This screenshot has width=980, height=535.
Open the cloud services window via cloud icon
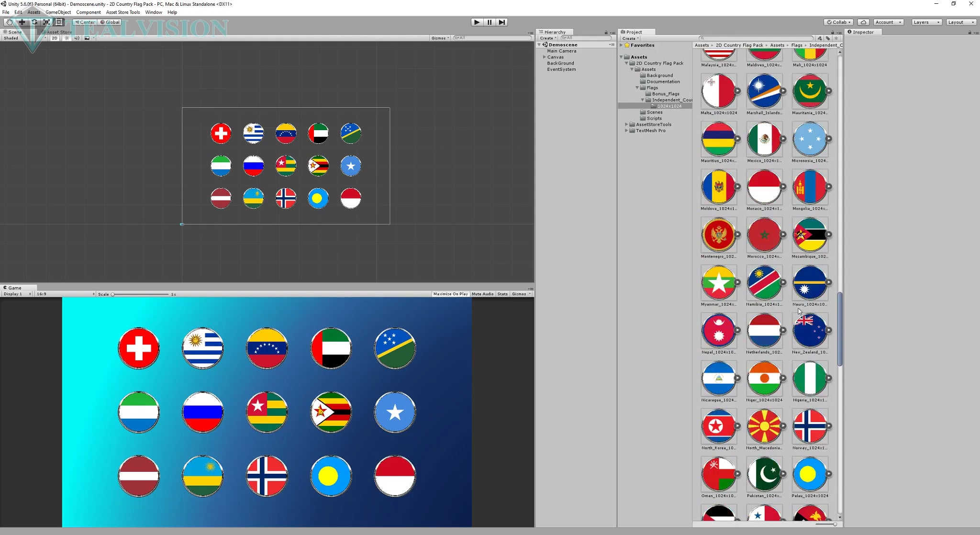(x=864, y=22)
